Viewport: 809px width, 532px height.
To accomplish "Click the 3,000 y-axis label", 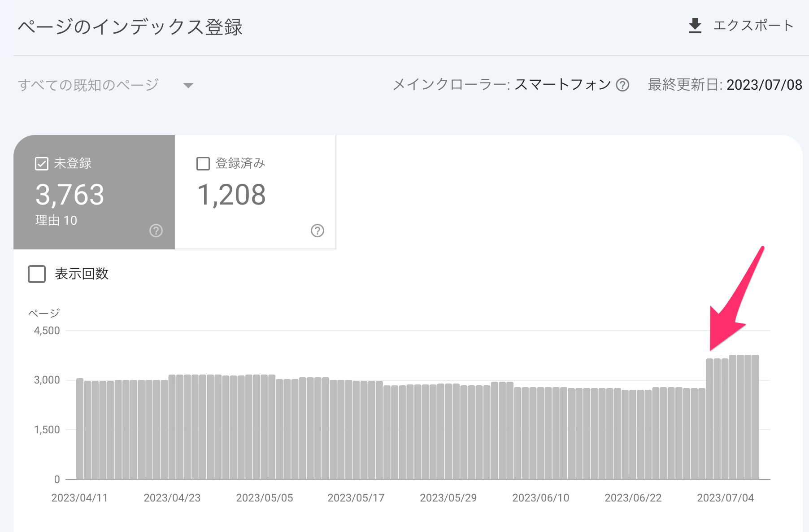I will click(47, 380).
